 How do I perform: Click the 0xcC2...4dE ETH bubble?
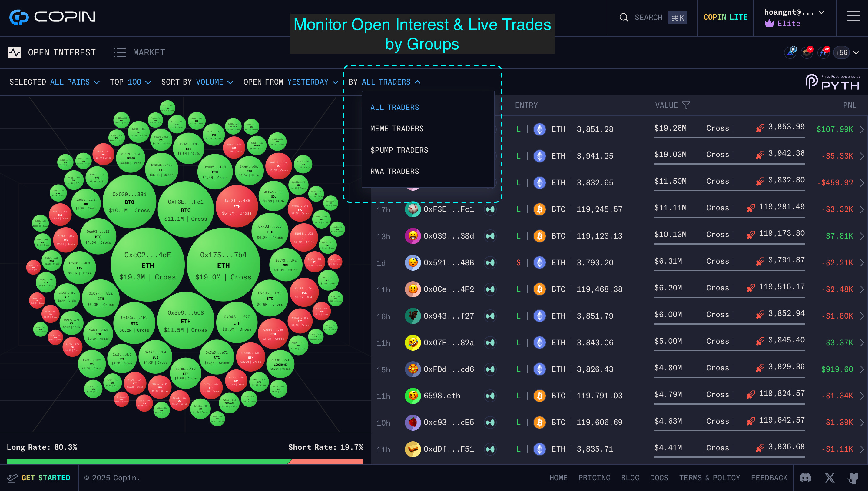click(x=147, y=266)
